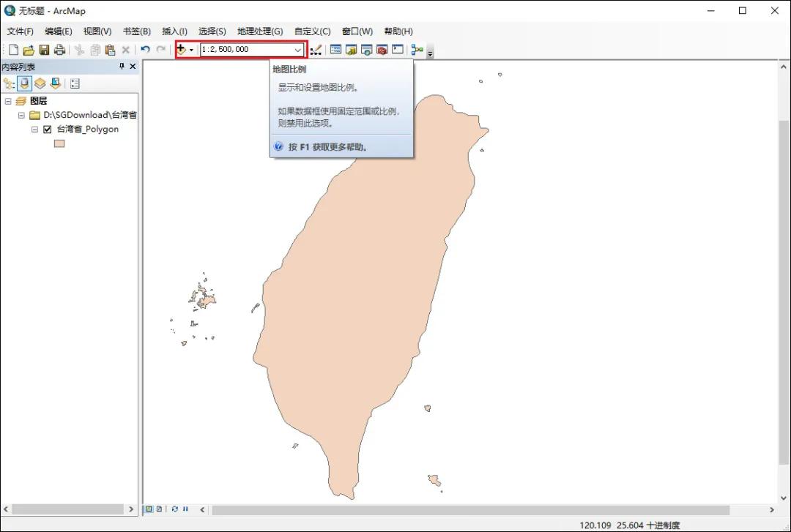Select the Add Data tool icon
Viewport: 791px width, 532px height.
[180, 49]
